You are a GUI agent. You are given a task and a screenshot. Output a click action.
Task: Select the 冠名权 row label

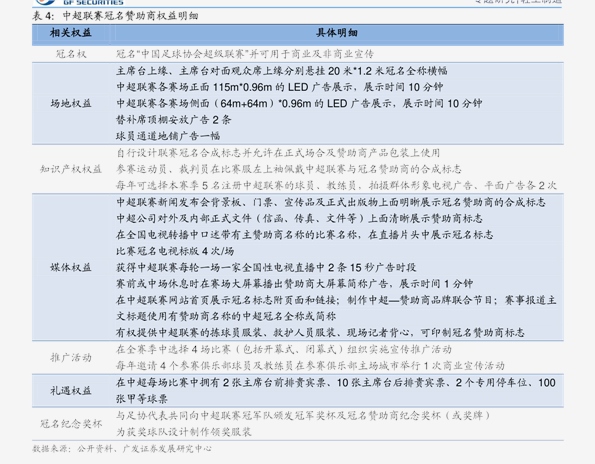[71, 54]
